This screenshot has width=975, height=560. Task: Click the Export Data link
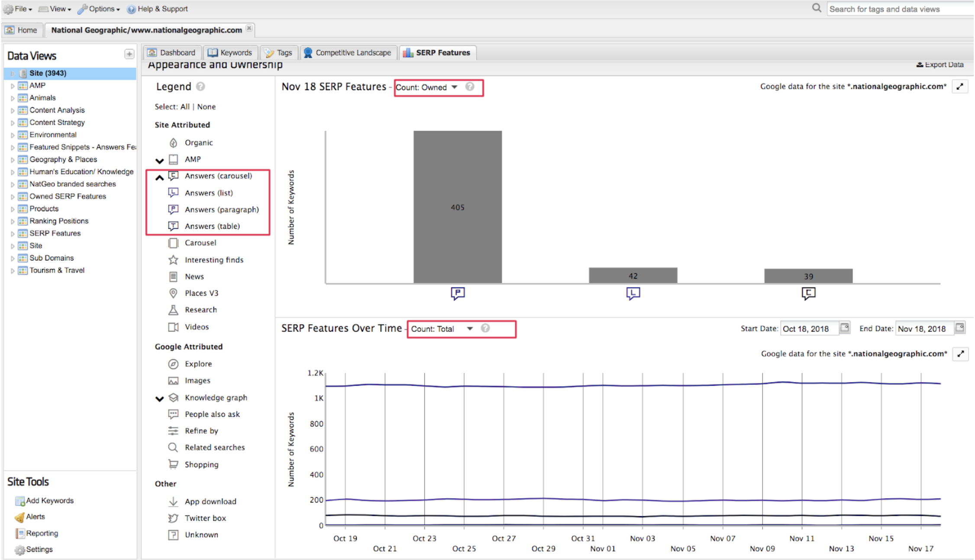[940, 65]
